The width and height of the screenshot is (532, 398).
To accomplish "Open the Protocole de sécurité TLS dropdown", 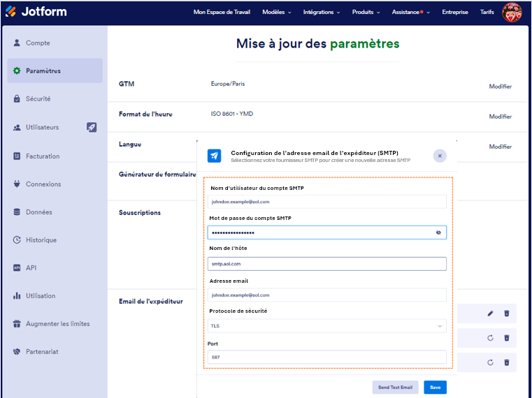I will point(326,326).
